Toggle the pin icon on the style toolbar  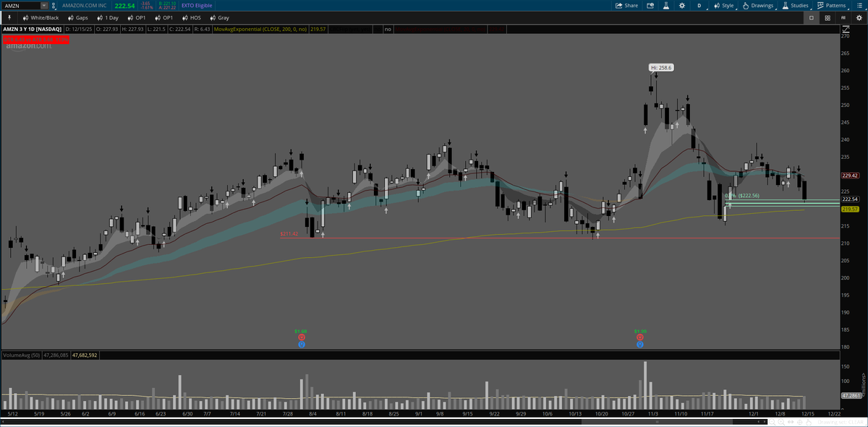pyautogui.click(x=9, y=17)
